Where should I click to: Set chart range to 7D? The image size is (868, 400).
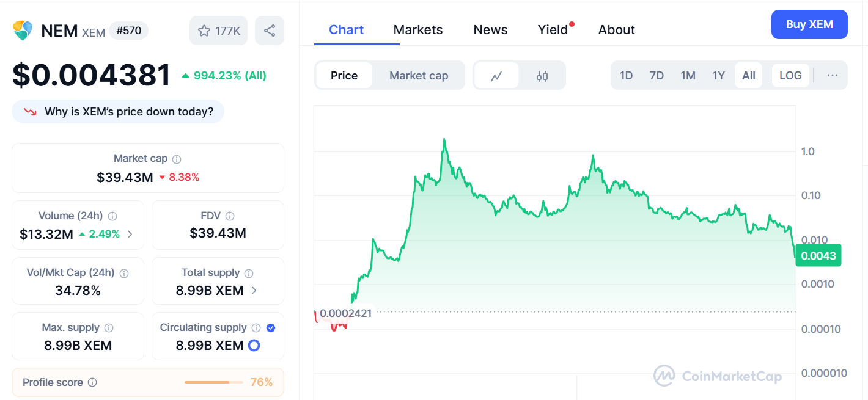[x=657, y=76]
